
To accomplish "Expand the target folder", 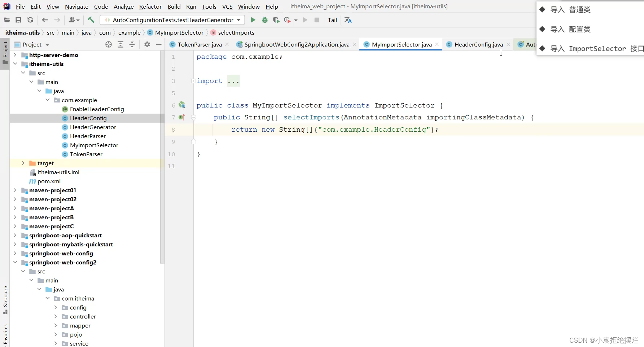I will coord(23,163).
